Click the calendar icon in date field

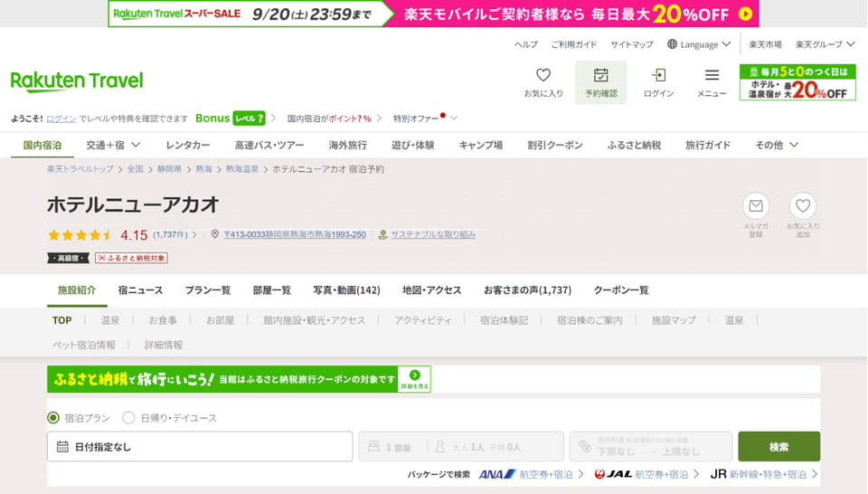62,446
